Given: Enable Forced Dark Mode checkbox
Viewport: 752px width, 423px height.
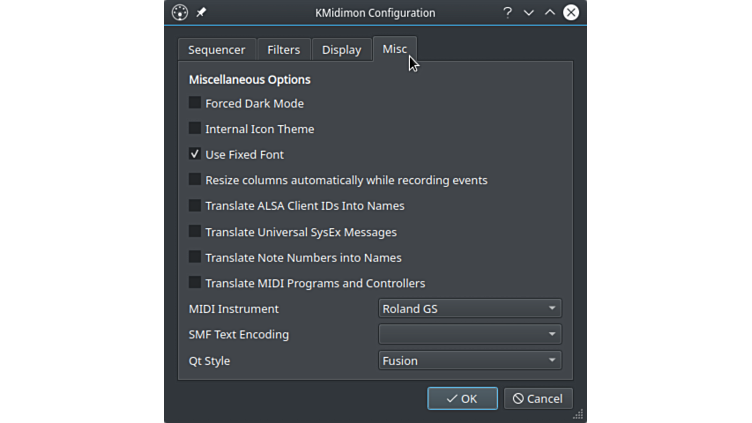Looking at the screenshot, I should click(195, 103).
